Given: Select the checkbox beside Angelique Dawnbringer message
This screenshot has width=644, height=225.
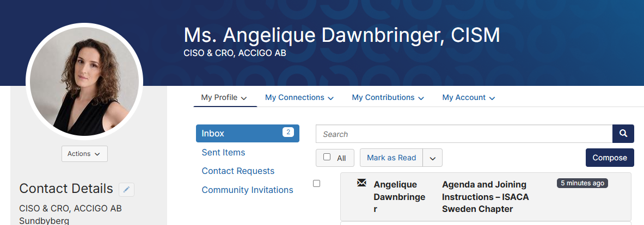Looking at the screenshot, I should tap(316, 184).
